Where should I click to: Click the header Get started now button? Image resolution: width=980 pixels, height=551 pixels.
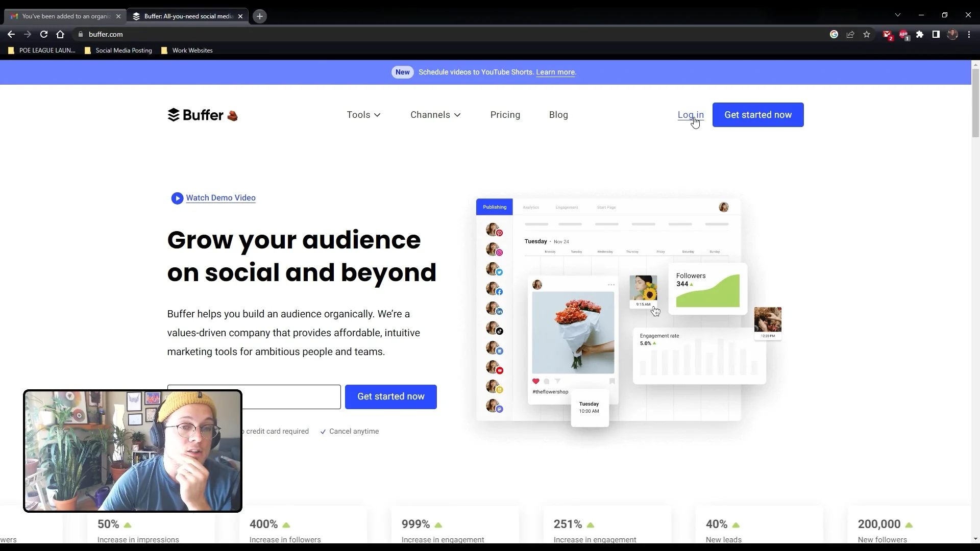757,115
